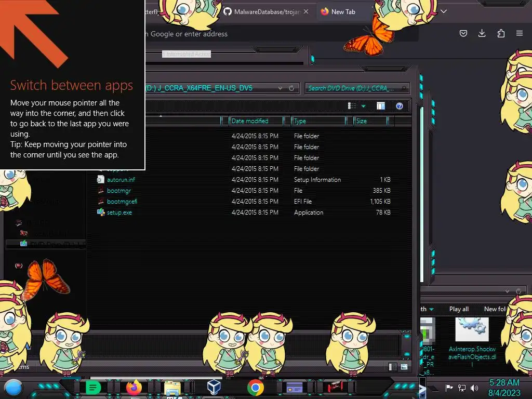Open the Firefox save to Pocket icon

point(463,33)
